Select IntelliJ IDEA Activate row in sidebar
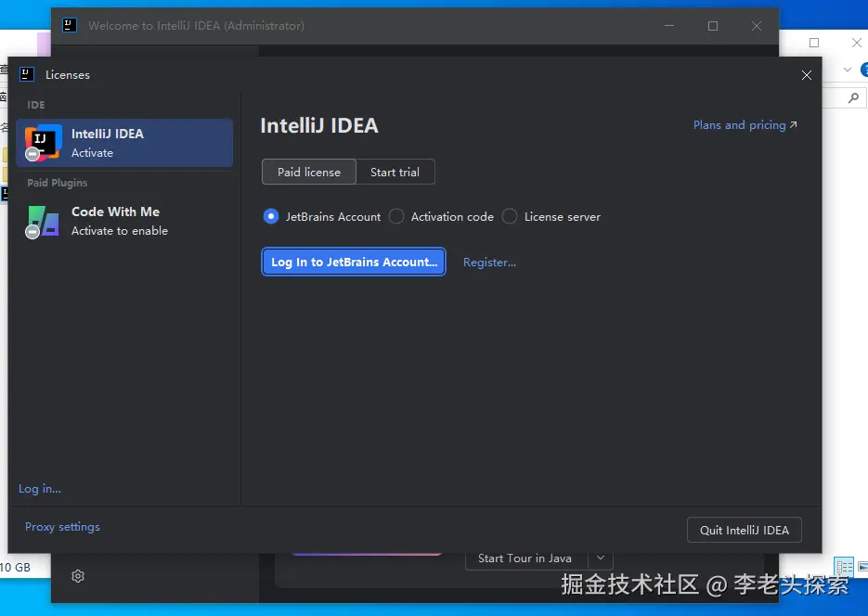Image resolution: width=868 pixels, height=616 pixels. coord(124,143)
